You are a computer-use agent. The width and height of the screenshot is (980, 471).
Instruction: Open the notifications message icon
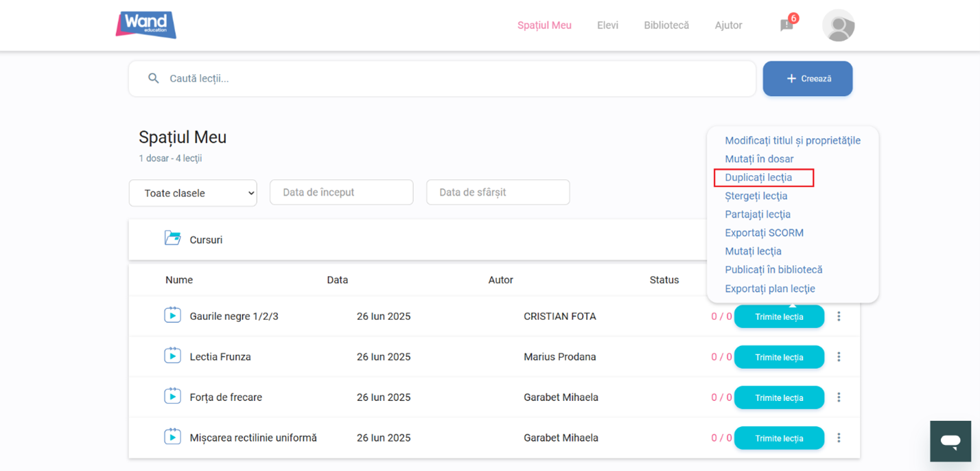786,25
